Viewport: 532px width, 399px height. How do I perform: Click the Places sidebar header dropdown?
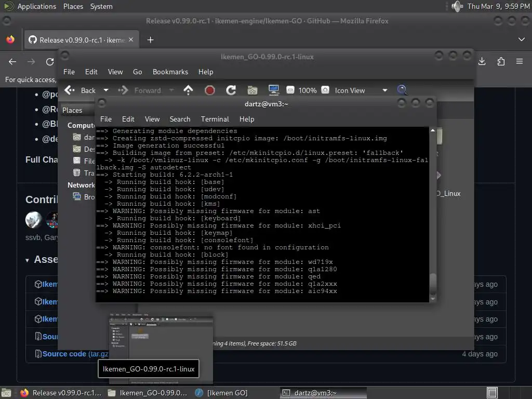[78, 110]
